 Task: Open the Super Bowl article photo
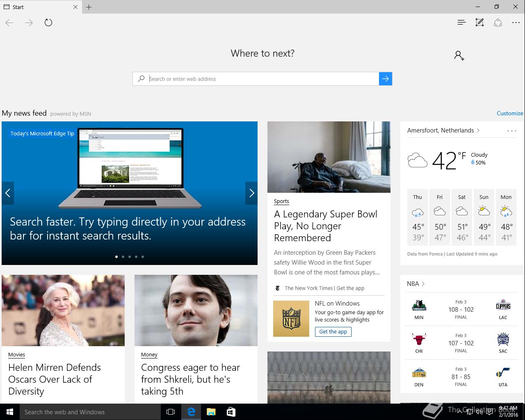click(329, 157)
